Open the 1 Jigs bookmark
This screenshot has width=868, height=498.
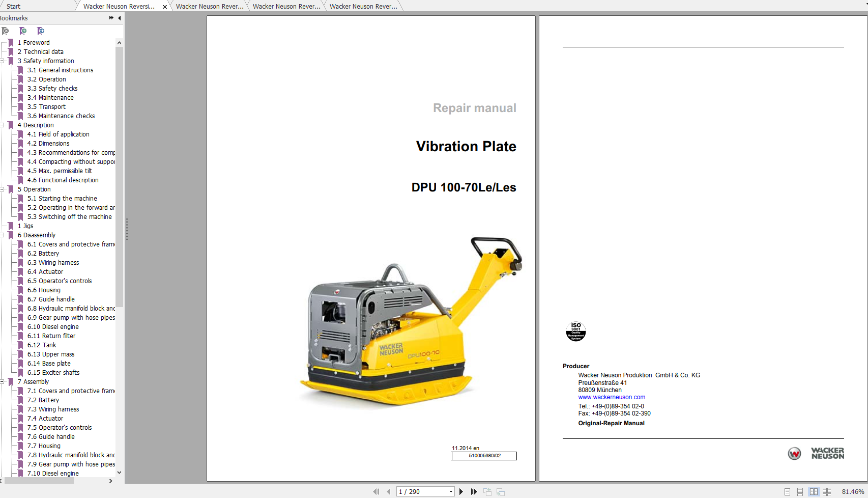click(25, 226)
